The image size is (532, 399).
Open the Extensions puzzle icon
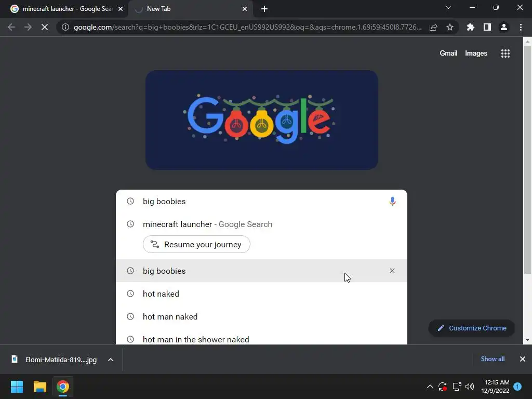pos(471,27)
